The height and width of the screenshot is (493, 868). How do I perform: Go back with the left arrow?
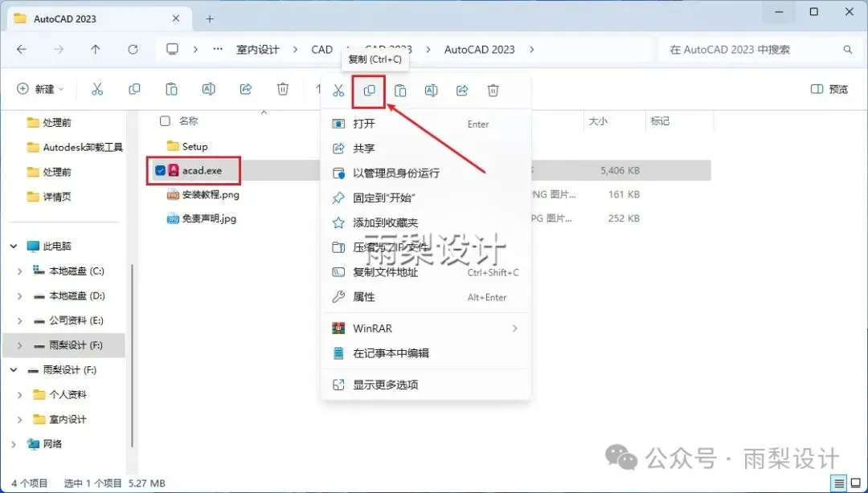click(22, 49)
